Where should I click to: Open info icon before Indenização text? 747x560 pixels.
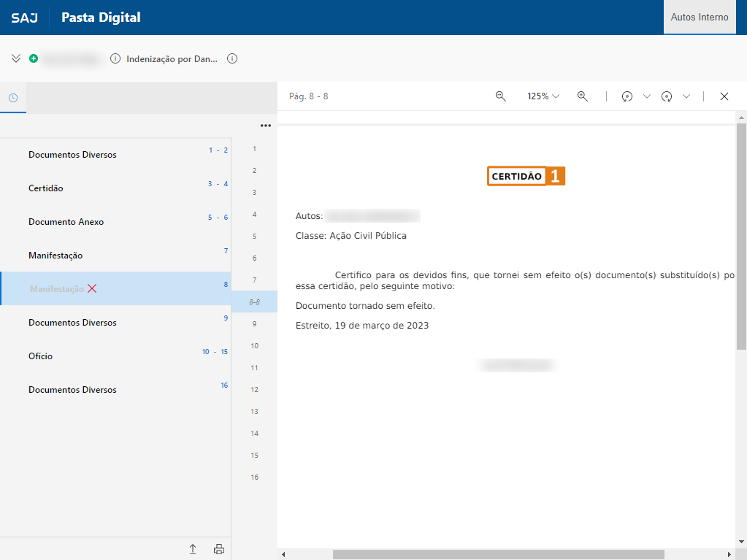pyautogui.click(x=115, y=58)
